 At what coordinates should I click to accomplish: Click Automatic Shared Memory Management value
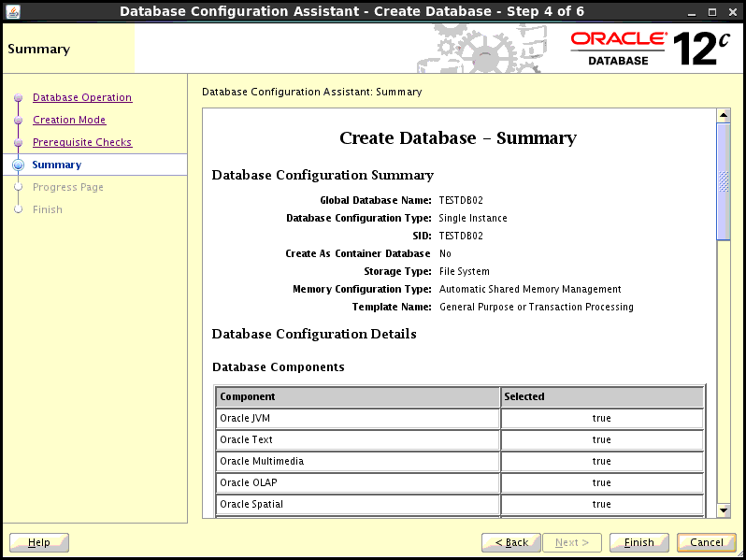click(x=530, y=289)
